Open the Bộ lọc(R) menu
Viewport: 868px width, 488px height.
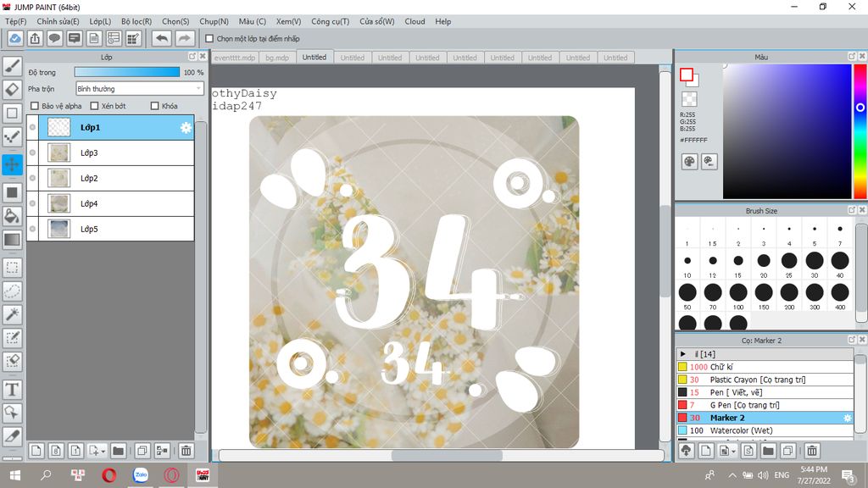pos(136,21)
